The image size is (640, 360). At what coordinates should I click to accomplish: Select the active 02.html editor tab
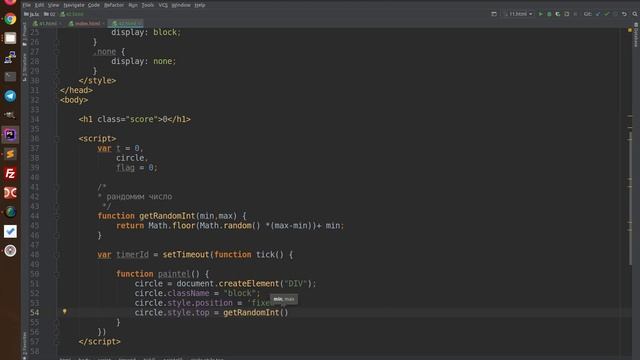click(127, 23)
